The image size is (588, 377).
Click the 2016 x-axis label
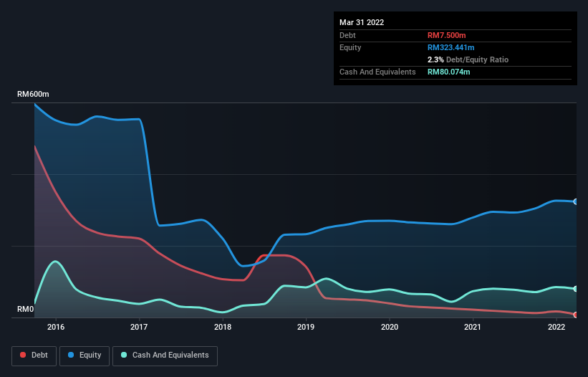56,327
